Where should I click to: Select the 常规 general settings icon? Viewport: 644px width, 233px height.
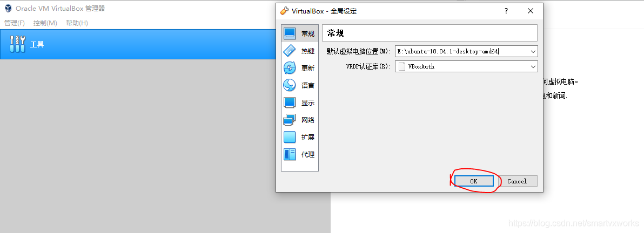pyautogui.click(x=290, y=33)
